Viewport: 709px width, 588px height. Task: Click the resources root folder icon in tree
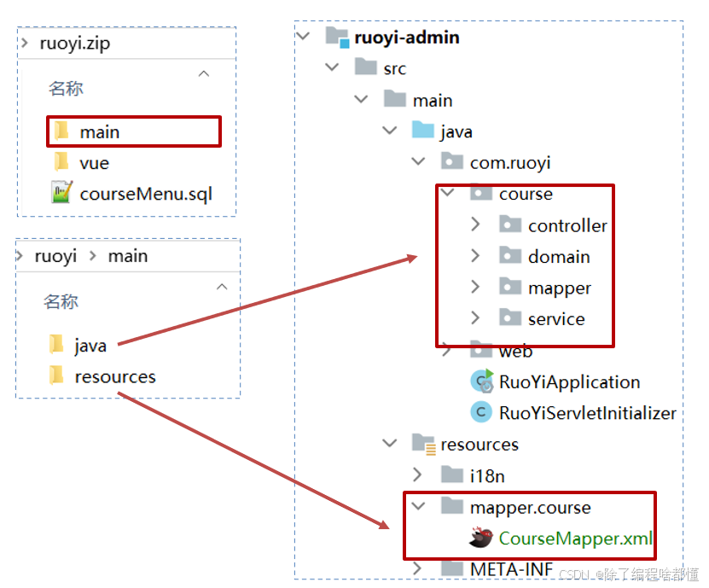[424, 444]
